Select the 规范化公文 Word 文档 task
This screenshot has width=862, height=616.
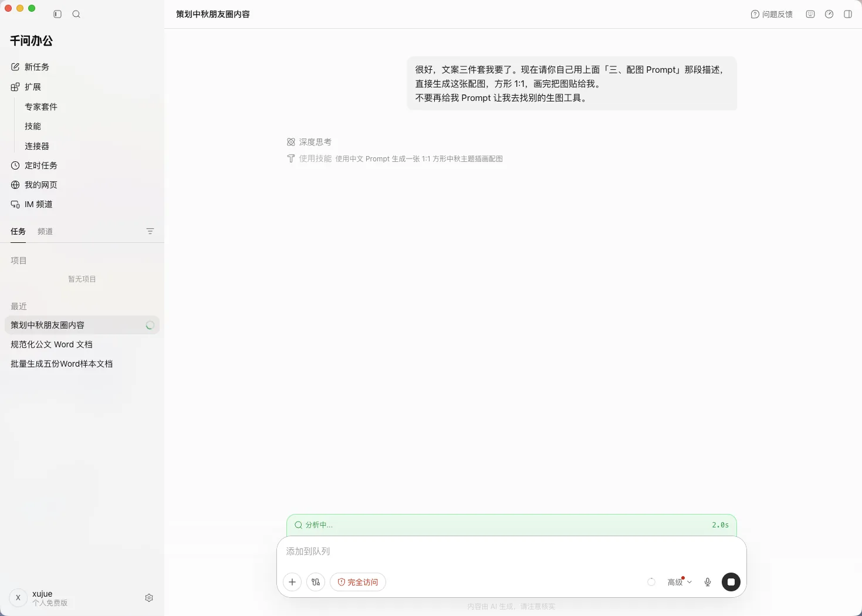tap(82, 344)
